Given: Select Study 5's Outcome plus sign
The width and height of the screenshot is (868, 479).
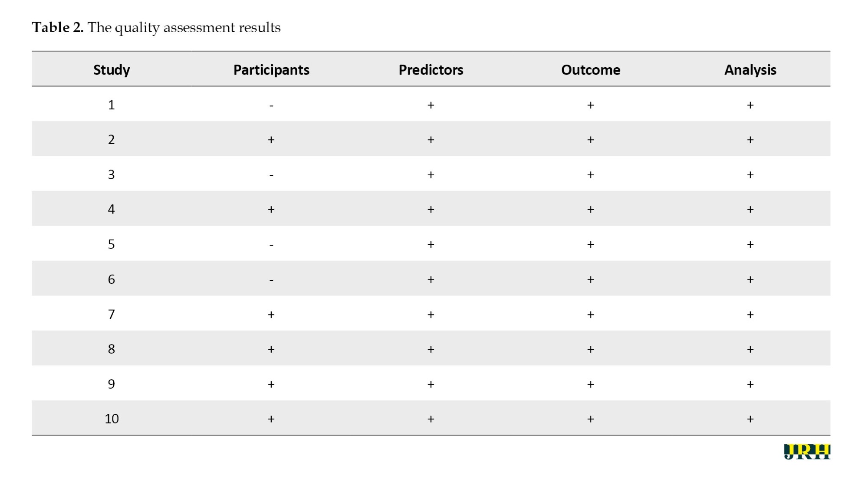Looking at the screenshot, I should pyautogui.click(x=590, y=245).
